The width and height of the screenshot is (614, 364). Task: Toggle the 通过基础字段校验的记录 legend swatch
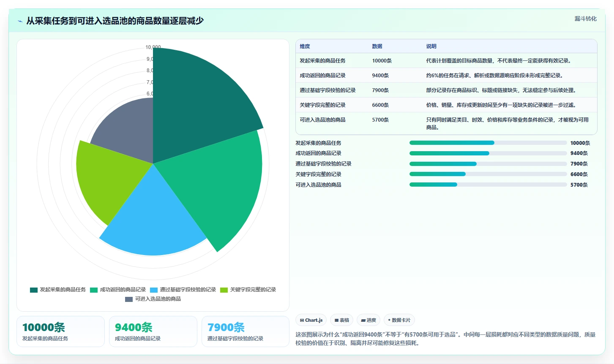tap(154, 290)
